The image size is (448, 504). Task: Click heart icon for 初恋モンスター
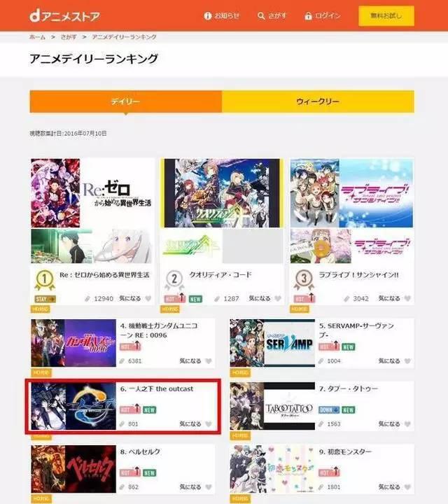coord(407,487)
